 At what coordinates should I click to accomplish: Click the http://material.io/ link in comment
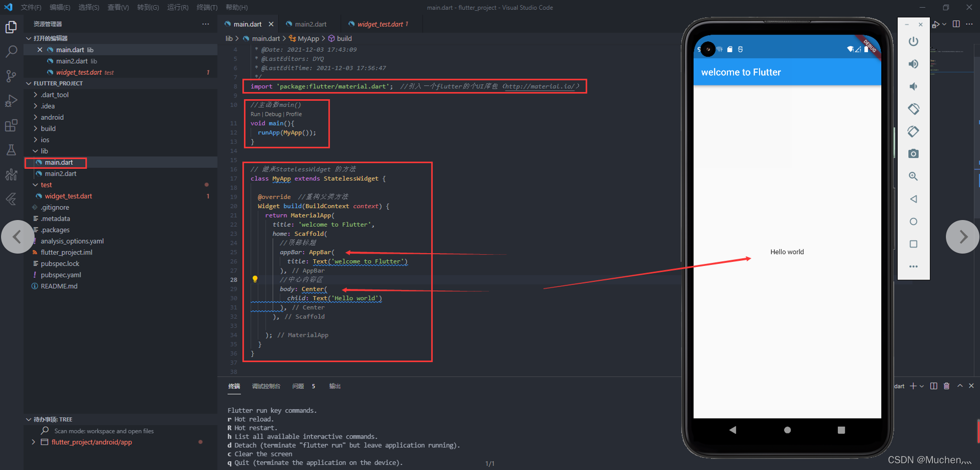(539, 86)
